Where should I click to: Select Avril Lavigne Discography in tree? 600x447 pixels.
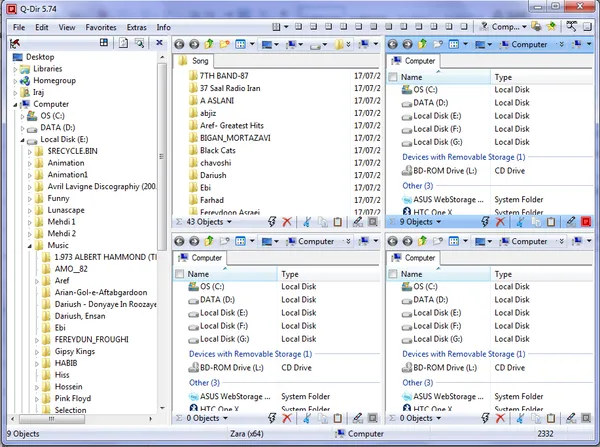coord(102,186)
